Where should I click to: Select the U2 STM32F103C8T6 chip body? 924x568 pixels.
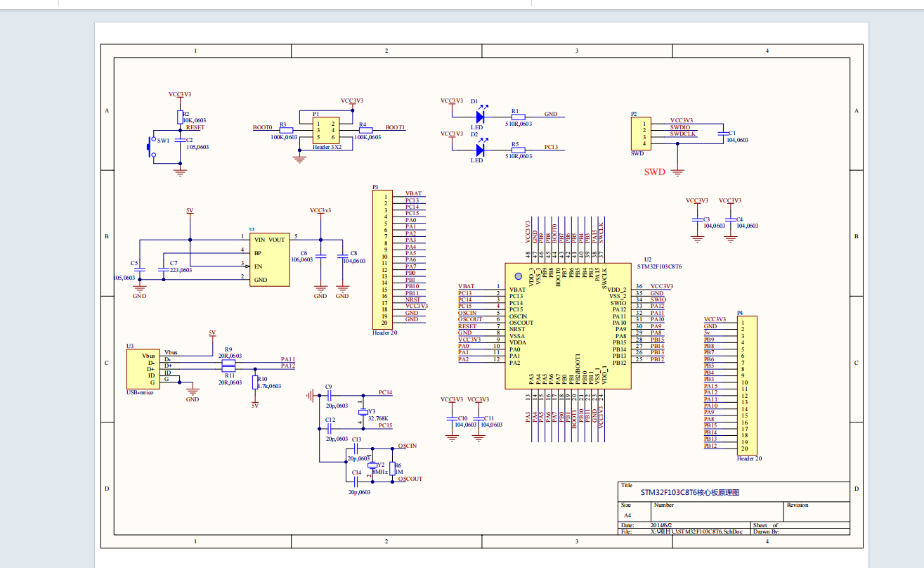tap(568, 326)
